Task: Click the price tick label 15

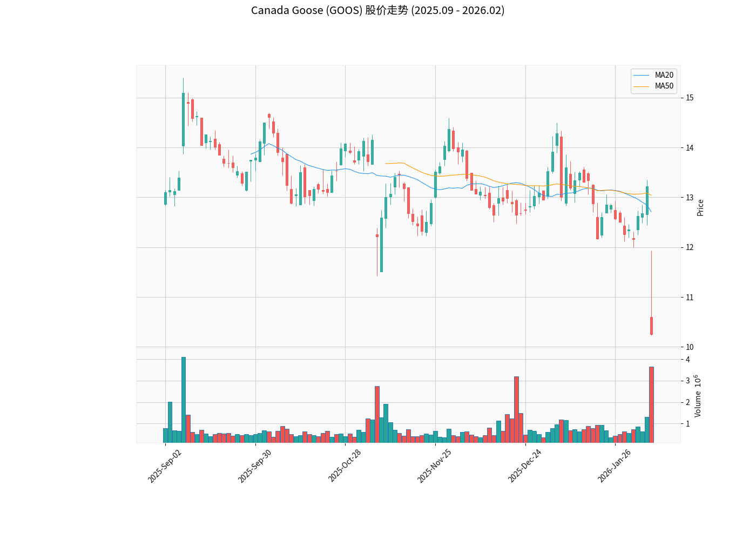Action: click(x=690, y=98)
